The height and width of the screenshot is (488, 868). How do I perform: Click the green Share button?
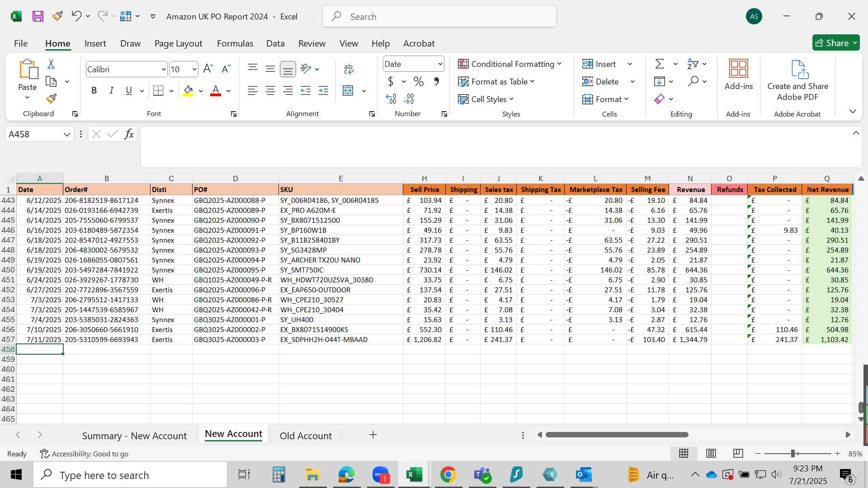pyautogui.click(x=836, y=43)
